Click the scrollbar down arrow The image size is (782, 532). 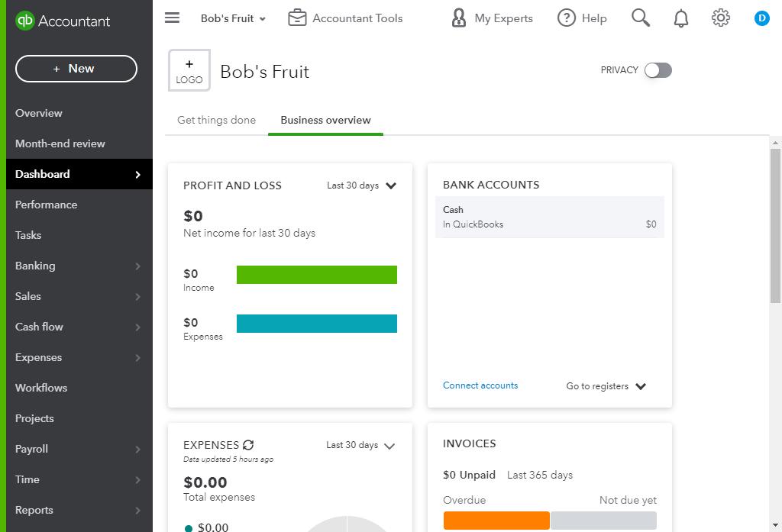[775, 525]
